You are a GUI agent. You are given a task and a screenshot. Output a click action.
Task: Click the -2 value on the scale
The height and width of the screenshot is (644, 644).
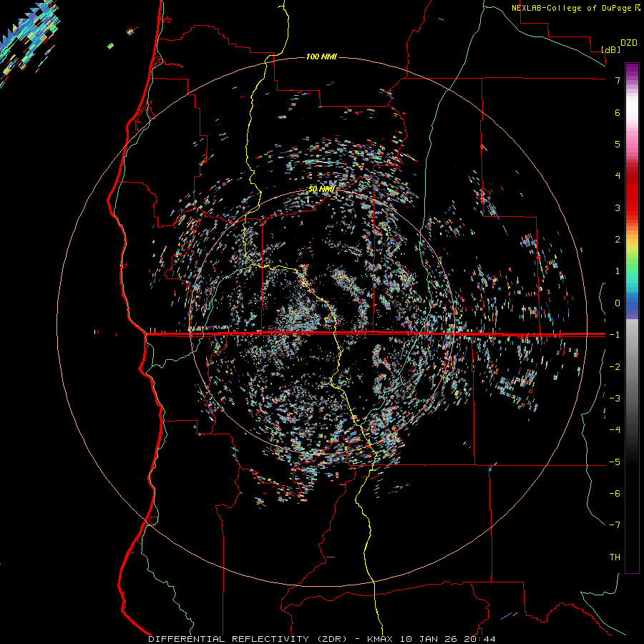(615, 367)
